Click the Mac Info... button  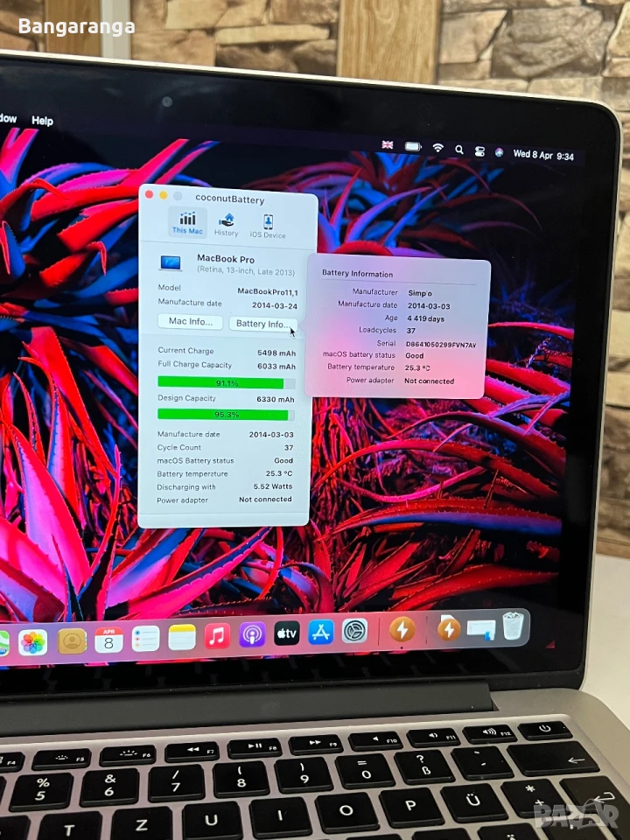[190, 321]
